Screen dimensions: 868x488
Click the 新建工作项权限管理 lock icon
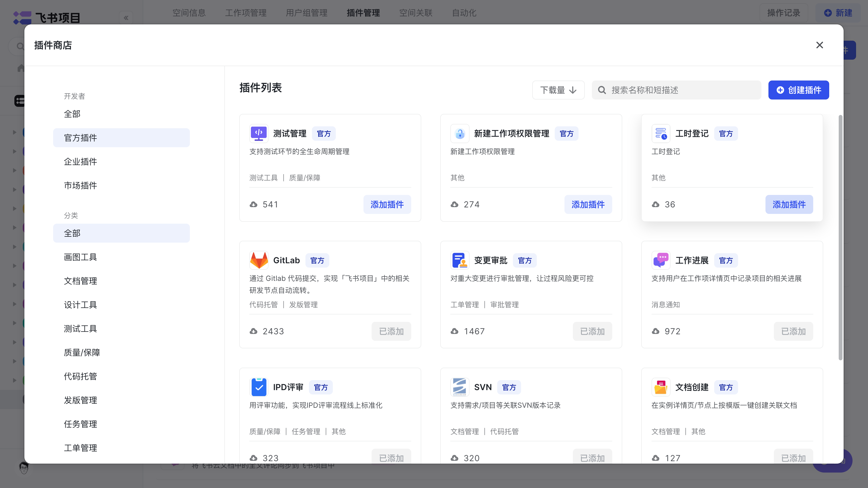coord(459,133)
